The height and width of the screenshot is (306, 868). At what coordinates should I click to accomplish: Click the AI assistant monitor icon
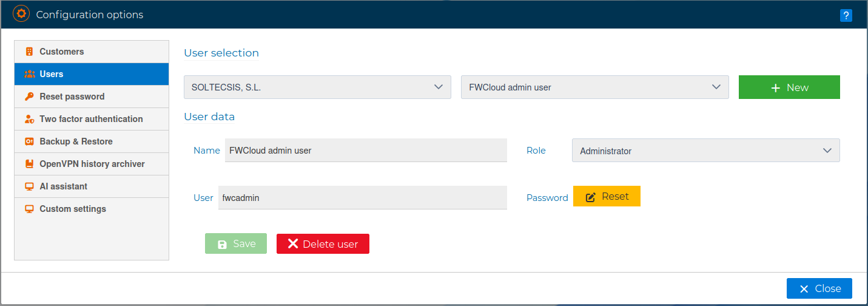point(29,186)
